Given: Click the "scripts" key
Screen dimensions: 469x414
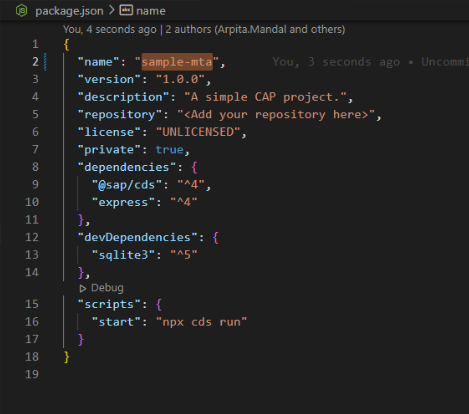Looking at the screenshot, I should click(109, 305).
